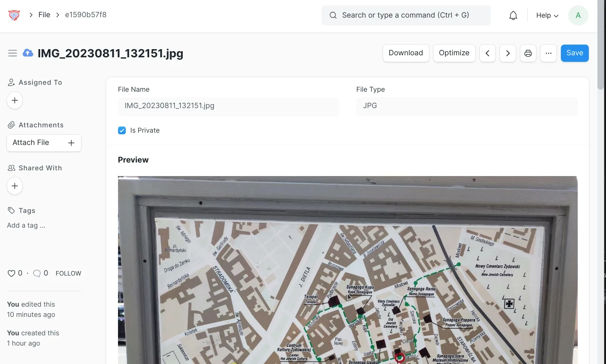Go to previous file record
Viewport: 606px width, 364px height.
[487, 53]
